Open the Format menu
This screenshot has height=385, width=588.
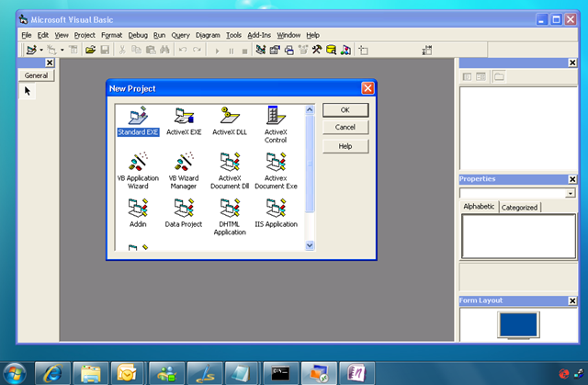click(112, 35)
